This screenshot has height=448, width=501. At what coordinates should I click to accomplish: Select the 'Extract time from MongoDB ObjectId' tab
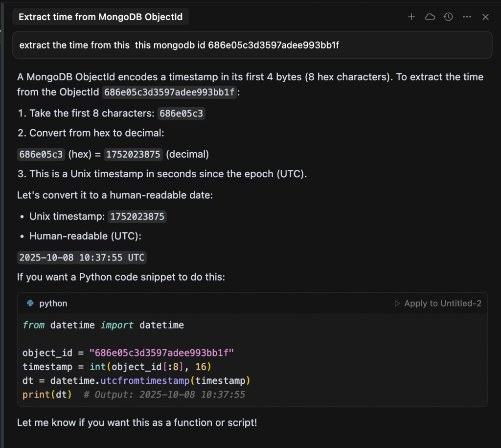(100, 17)
